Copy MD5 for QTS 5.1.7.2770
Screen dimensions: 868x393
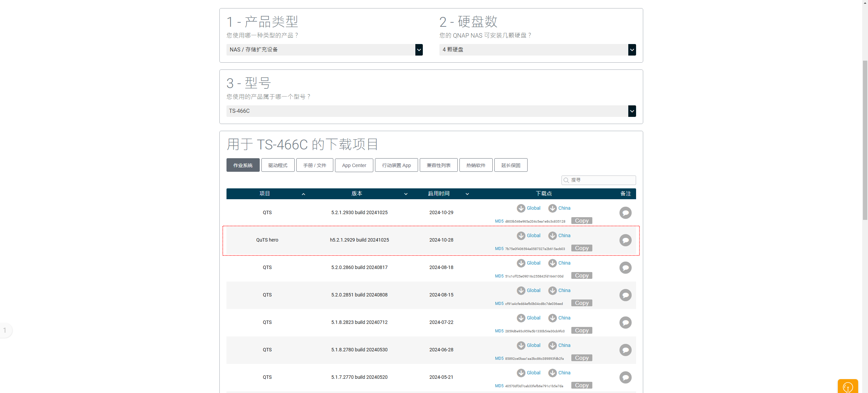[581, 386]
